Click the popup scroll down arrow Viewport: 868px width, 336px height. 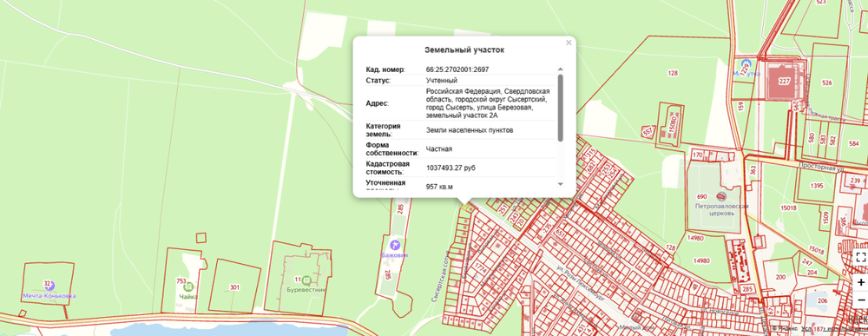pos(560,184)
